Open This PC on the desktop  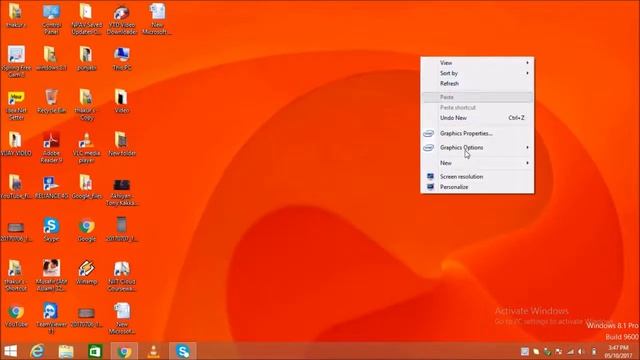(122, 58)
